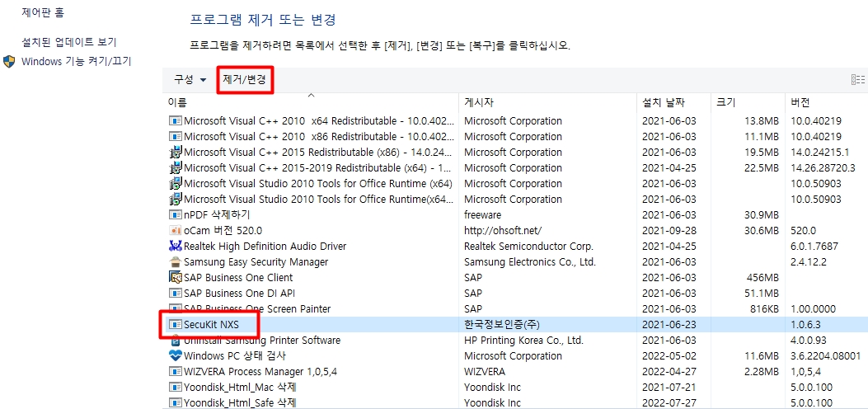Sort by the 크기 column header
Image resolution: width=868 pixels, height=409 pixels.
point(726,103)
